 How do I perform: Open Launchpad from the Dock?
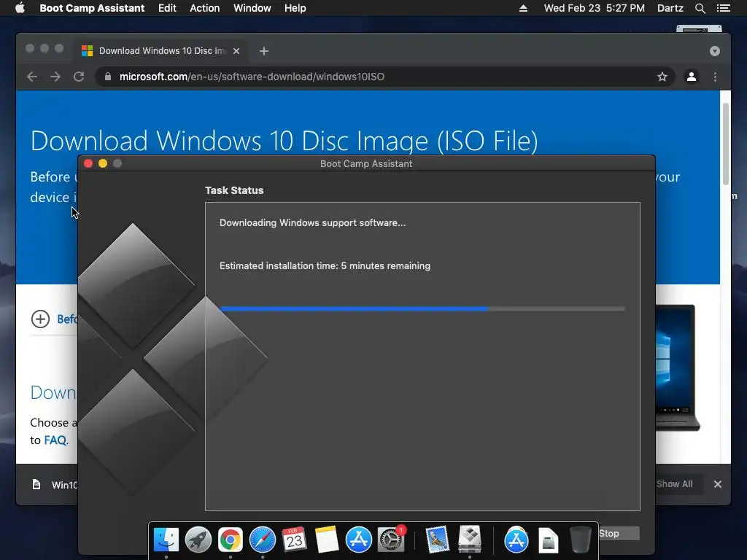198,540
